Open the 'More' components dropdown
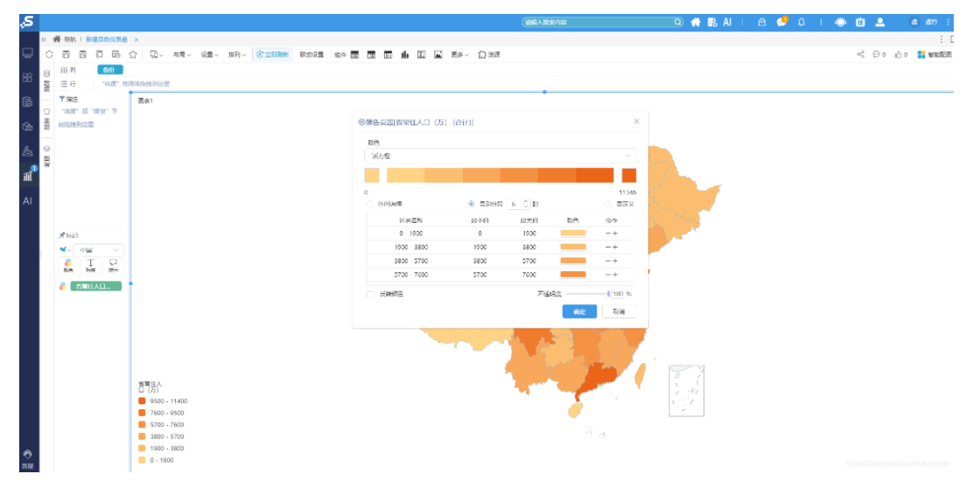The height and width of the screenshot is (495, 980). [x=460, y=54]
